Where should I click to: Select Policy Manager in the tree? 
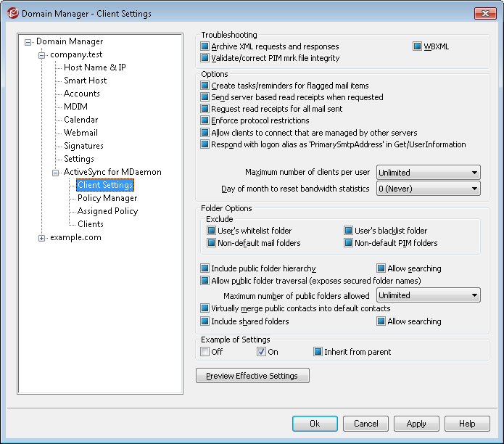(x=107, y=198)
